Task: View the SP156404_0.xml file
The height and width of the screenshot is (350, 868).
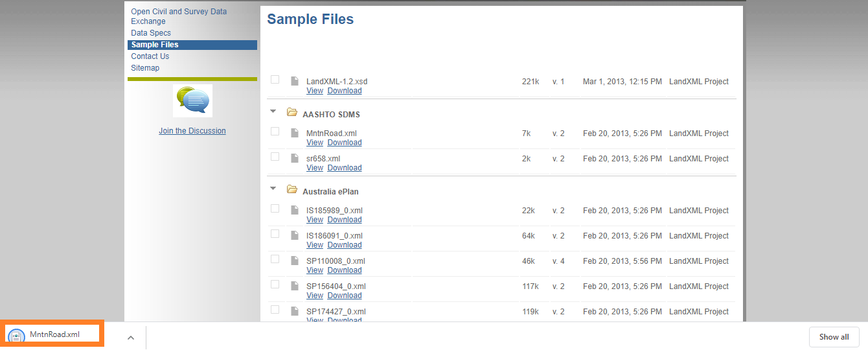Action: [x=315, y=296]
